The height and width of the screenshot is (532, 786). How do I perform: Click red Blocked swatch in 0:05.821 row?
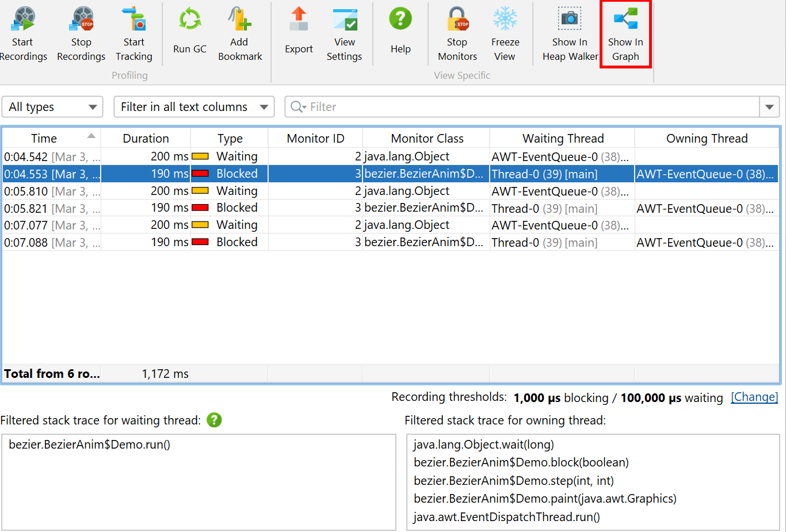200,208
